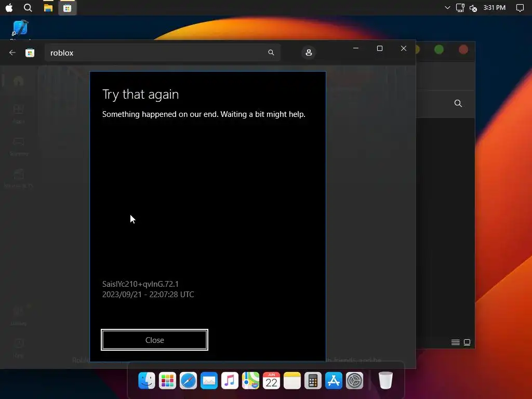Screen dimensions: 532x399
Task: Open Mail from the dock
Action: pyautogui.click(x=209, y=380)
